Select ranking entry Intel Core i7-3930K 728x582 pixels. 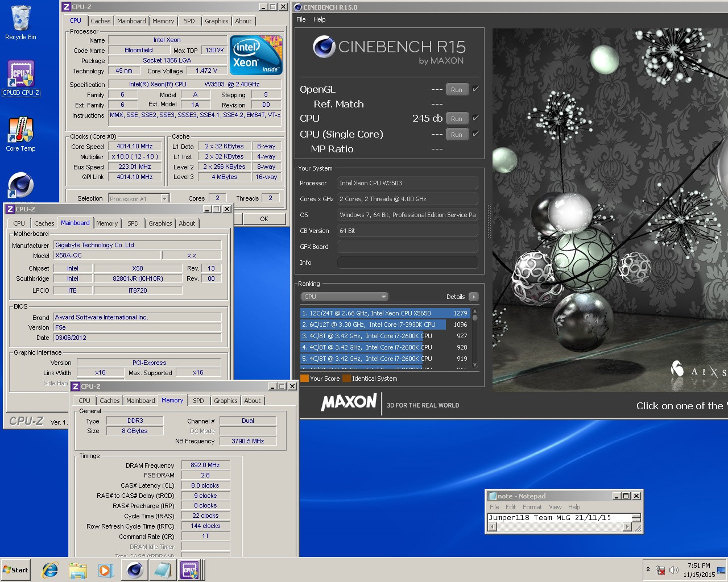385,325
